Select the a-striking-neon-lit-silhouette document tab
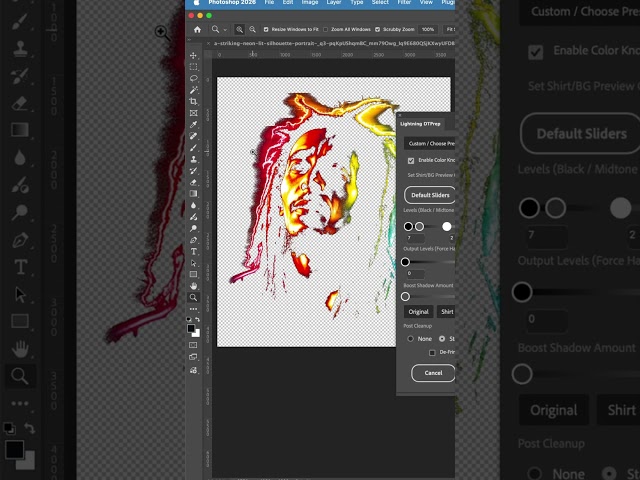 tap(333, 43)
